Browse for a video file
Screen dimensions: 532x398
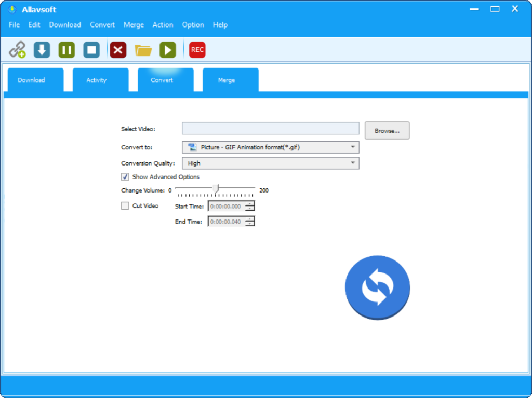tap(387, 130)
